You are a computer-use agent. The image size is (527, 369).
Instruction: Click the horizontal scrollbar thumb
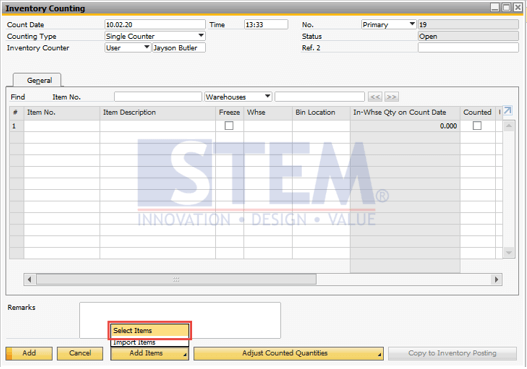click(176, 280)
